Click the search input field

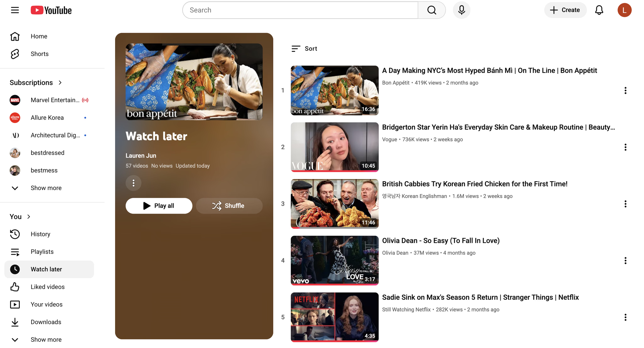point(300,10)
